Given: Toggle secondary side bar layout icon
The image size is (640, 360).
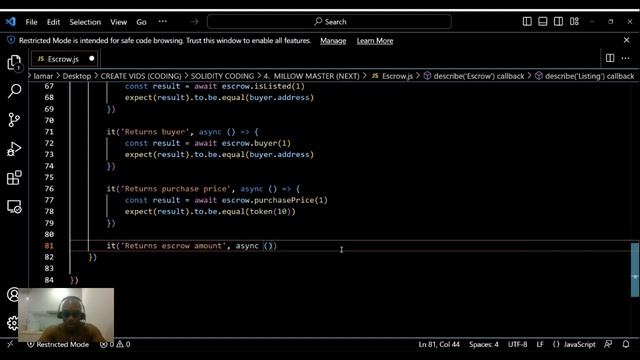Looking at the screenshot, I should click(558, 22).
